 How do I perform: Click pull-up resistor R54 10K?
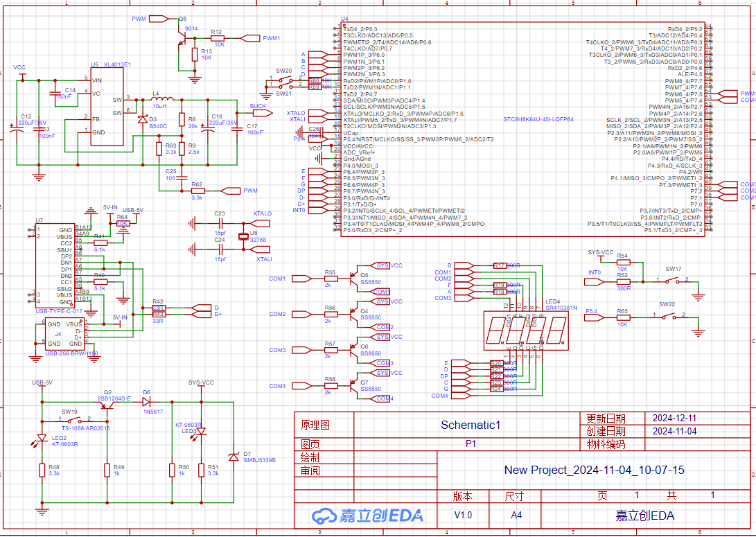point(623,262)
